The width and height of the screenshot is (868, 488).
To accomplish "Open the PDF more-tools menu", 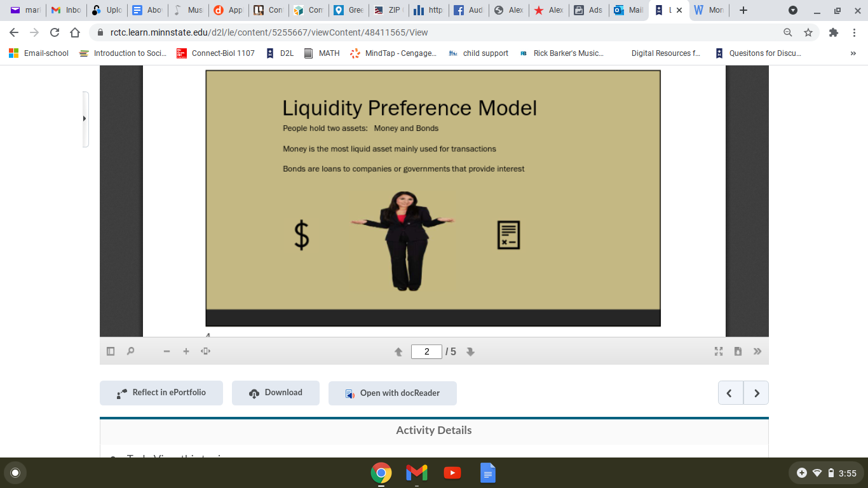I will [757, 351].
